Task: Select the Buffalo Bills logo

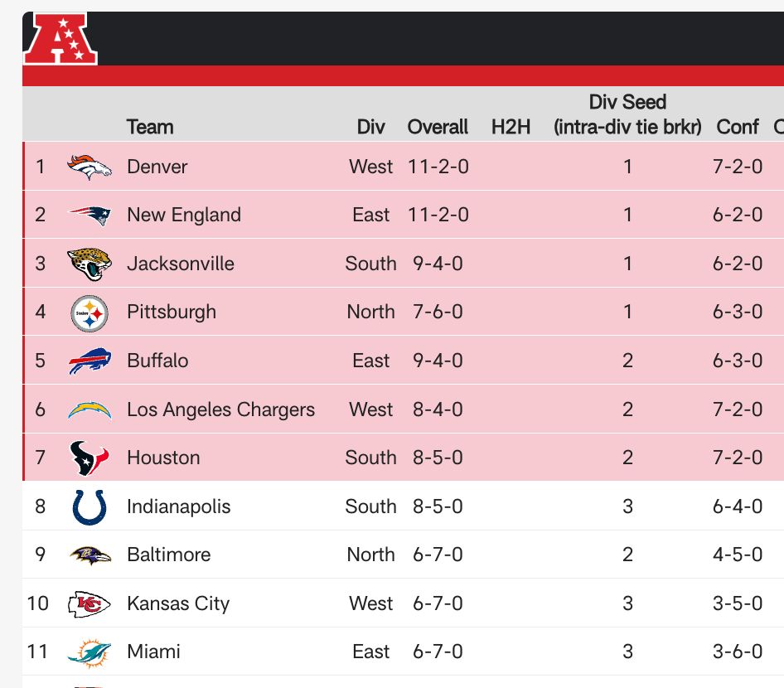Action: coord(90,361)
